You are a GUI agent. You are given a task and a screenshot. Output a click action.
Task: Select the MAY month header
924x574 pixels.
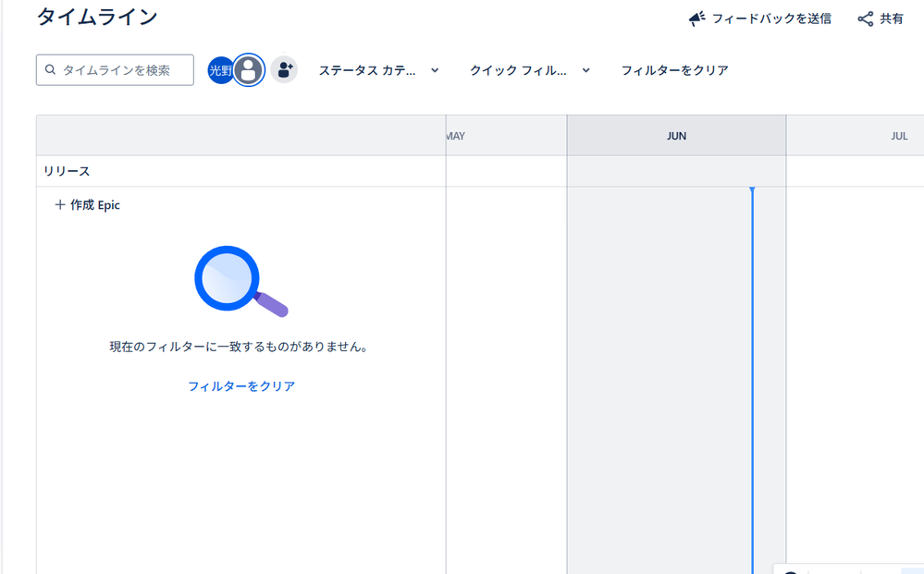click(x=455, y=135)
